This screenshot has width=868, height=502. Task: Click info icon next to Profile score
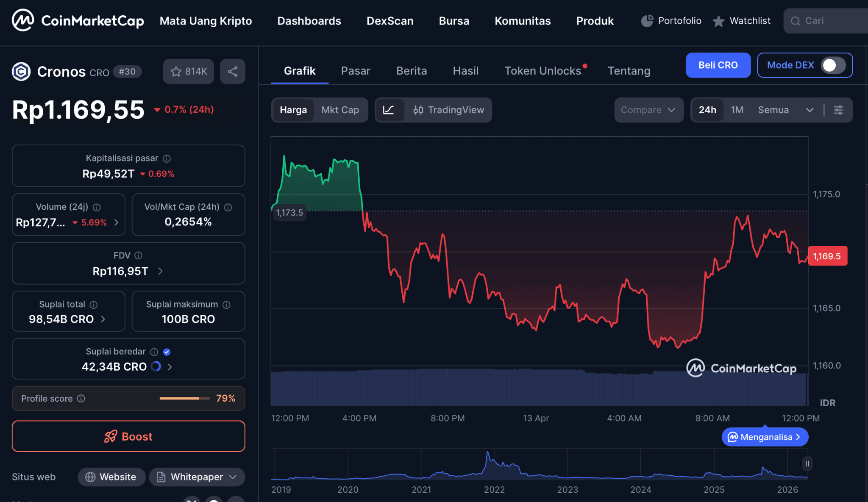coord(81,399)
